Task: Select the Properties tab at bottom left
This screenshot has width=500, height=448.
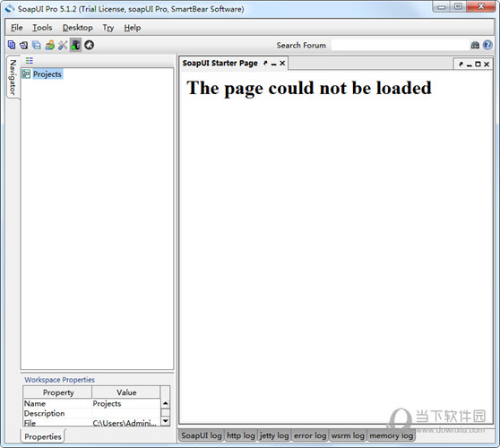Action: (43, 436)
